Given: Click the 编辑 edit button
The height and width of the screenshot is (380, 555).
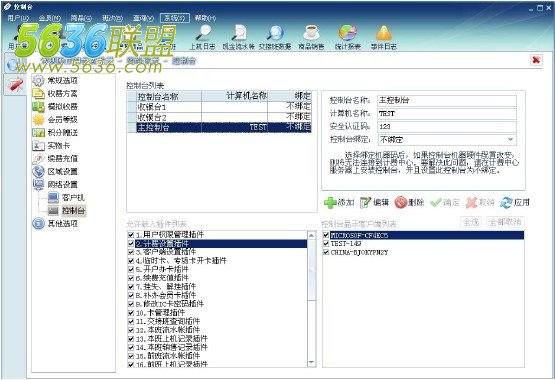Looking at the screenshot, I should (374, 202).
